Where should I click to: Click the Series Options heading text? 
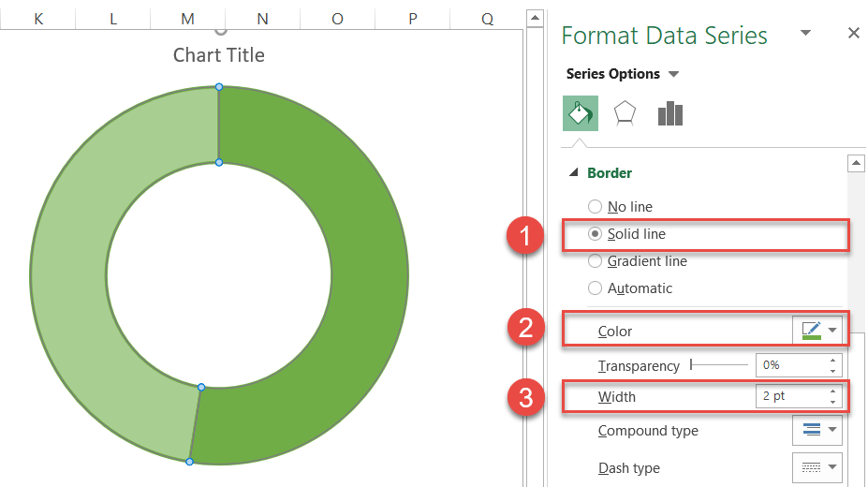point(612,74)
